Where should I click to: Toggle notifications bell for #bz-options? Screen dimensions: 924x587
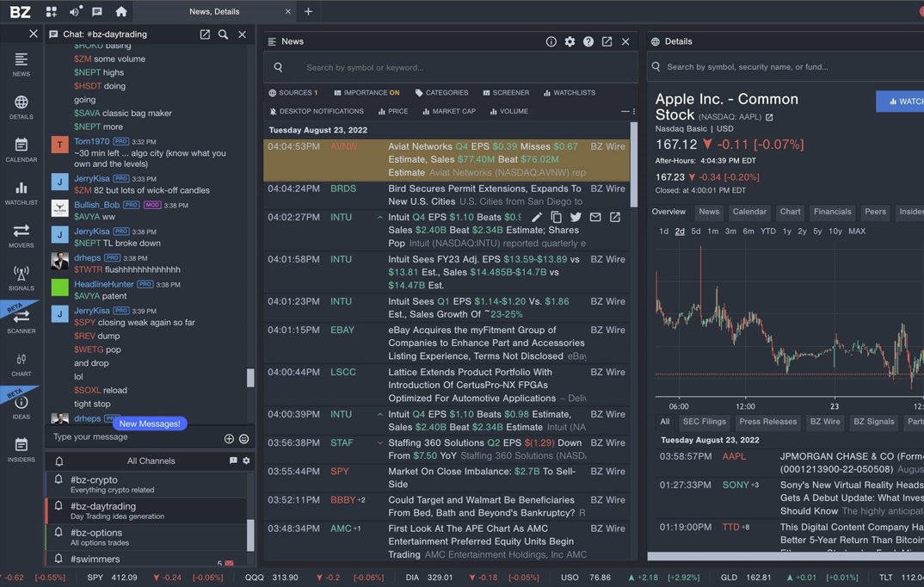[59, 532]
